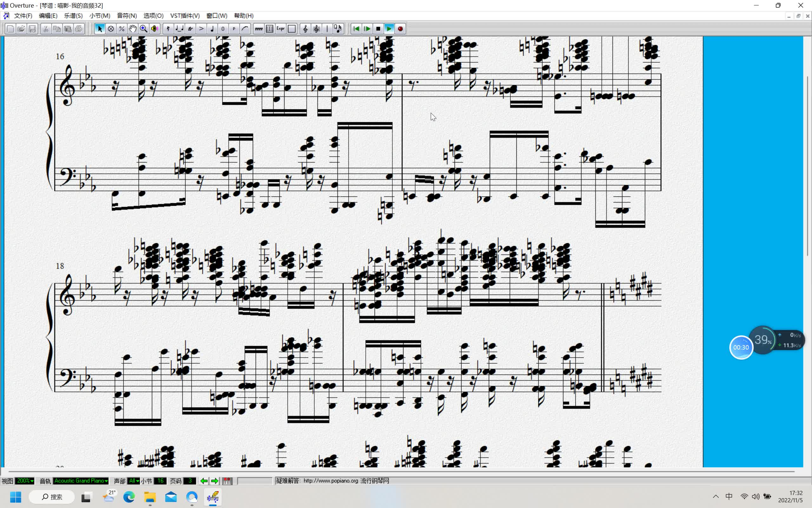Go to previous page with green left arrow
This screenshot has width=812, height=508.
[204, 481]
